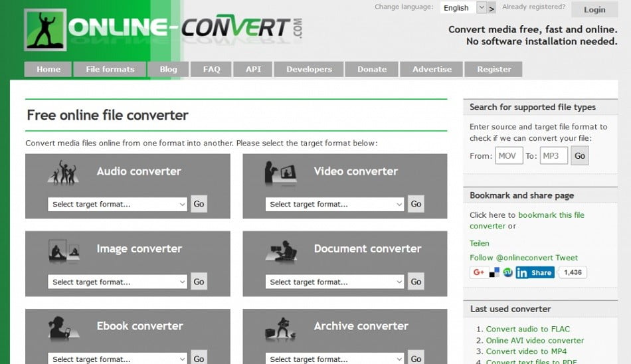Click Go in Ebook converter box

[x=199, y=358]
